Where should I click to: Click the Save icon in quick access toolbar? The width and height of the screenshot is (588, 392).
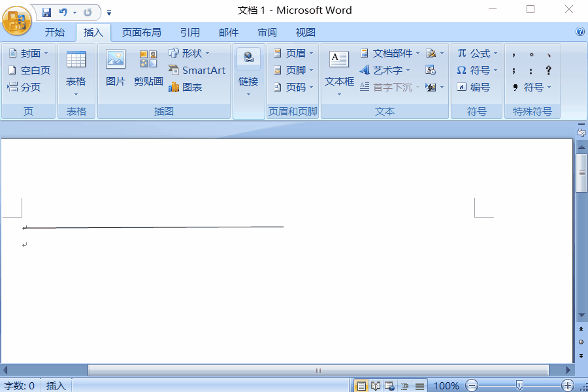[46, 12]
